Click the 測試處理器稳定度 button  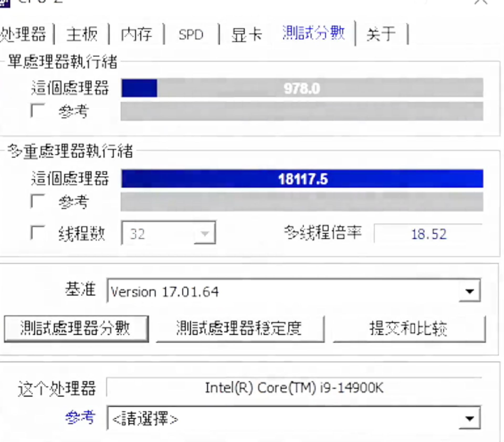click(x=240, y=326)
